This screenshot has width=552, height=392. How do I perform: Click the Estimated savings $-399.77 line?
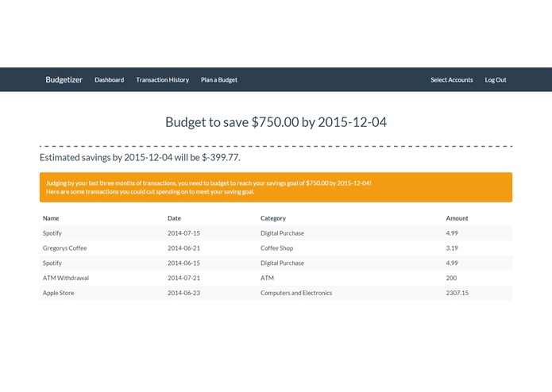click(140, 157)
